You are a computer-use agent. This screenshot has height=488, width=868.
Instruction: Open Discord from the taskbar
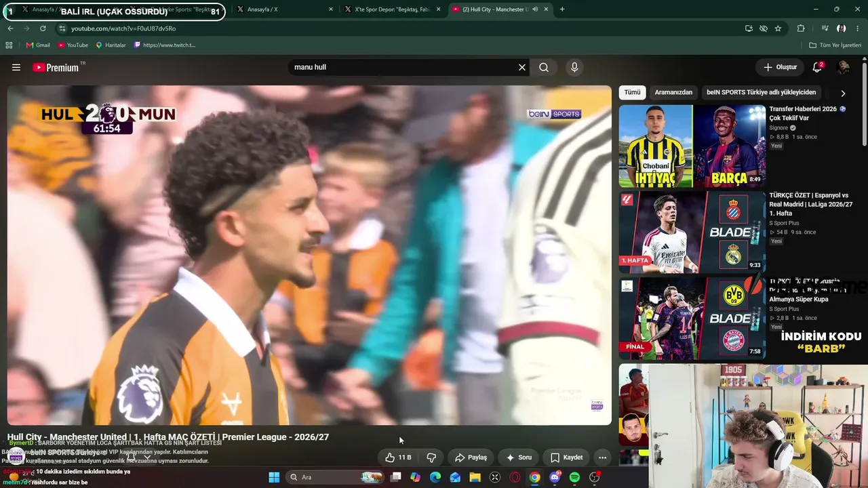[555, 477]
